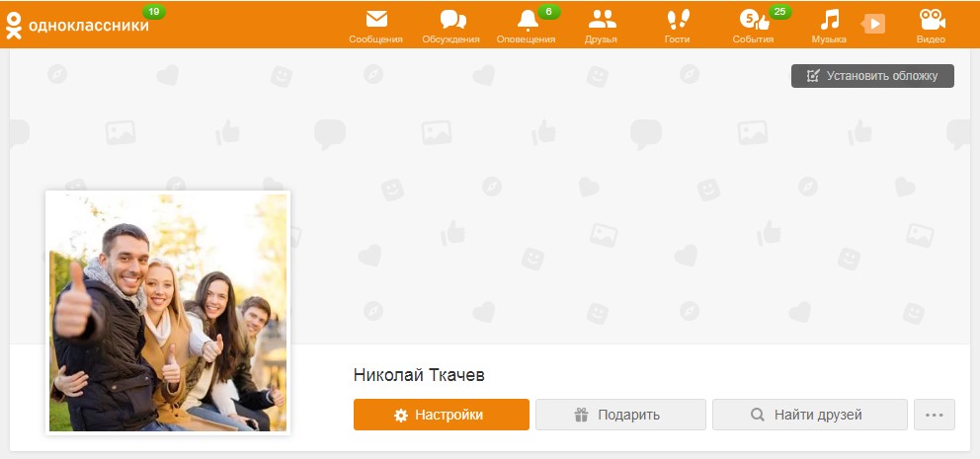
Task: Click the Найти друзей search button
Action: click(x=810, y=415)
